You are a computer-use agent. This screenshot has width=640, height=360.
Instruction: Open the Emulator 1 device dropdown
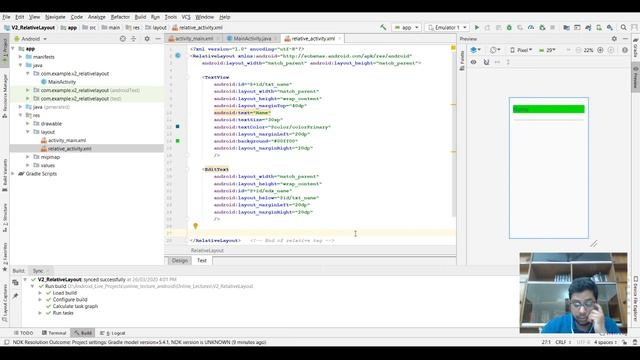coord(447,27)
